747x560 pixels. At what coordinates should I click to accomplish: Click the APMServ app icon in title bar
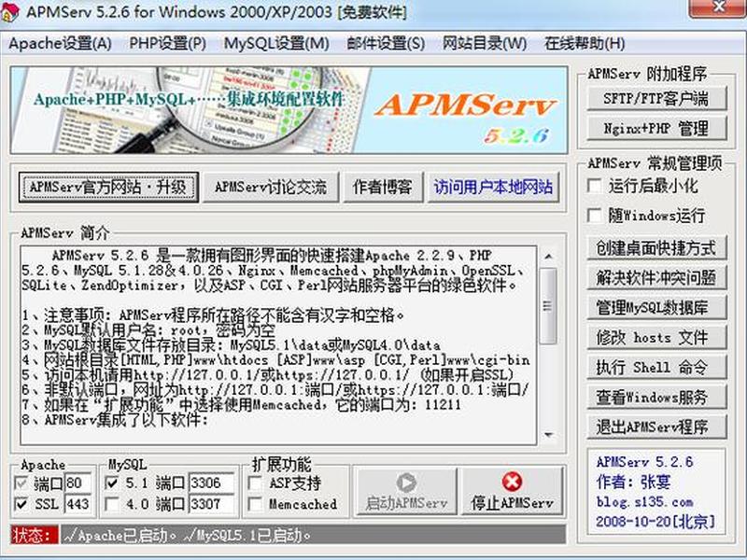pyautogui.click(x=9, y=11)
